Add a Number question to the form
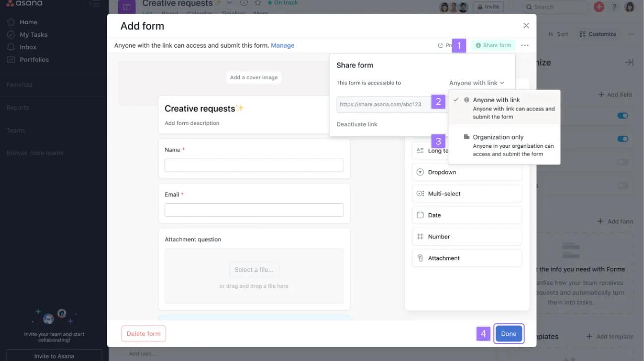 pos(466,236)
